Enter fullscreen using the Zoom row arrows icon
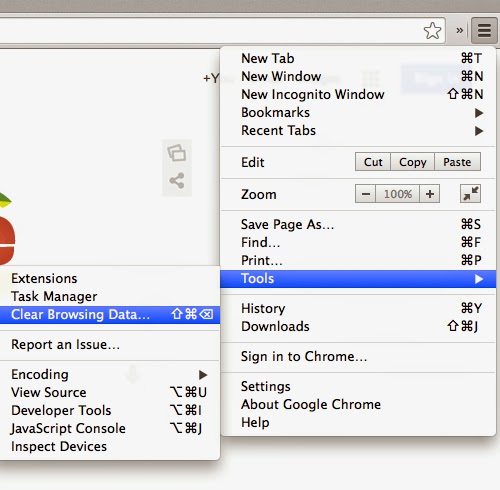 (x=470, y=194)
